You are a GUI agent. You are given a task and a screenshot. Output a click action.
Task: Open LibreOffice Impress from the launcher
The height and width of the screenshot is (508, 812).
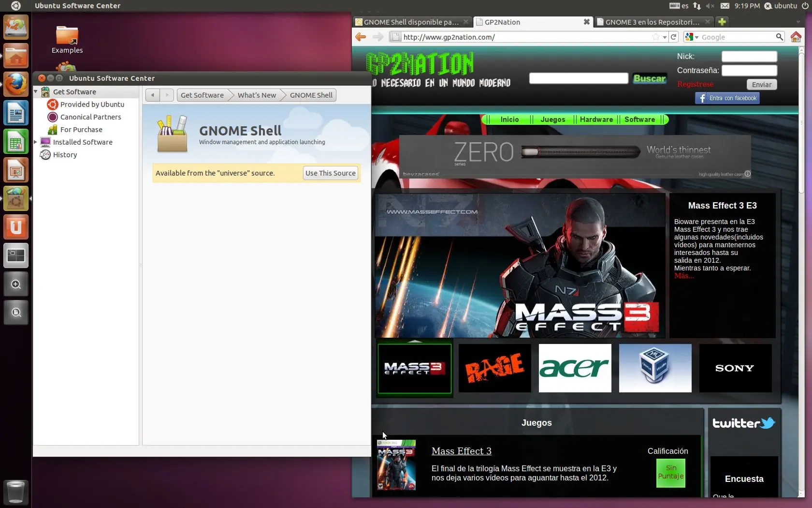pyautogui.click(x=16, y=170)
